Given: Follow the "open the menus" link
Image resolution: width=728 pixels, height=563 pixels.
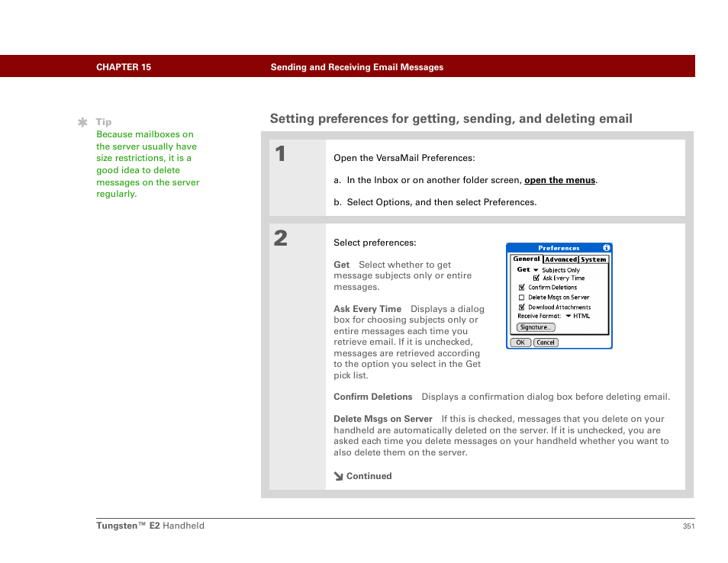Looking at the screenshot, I should pos(559,180).
